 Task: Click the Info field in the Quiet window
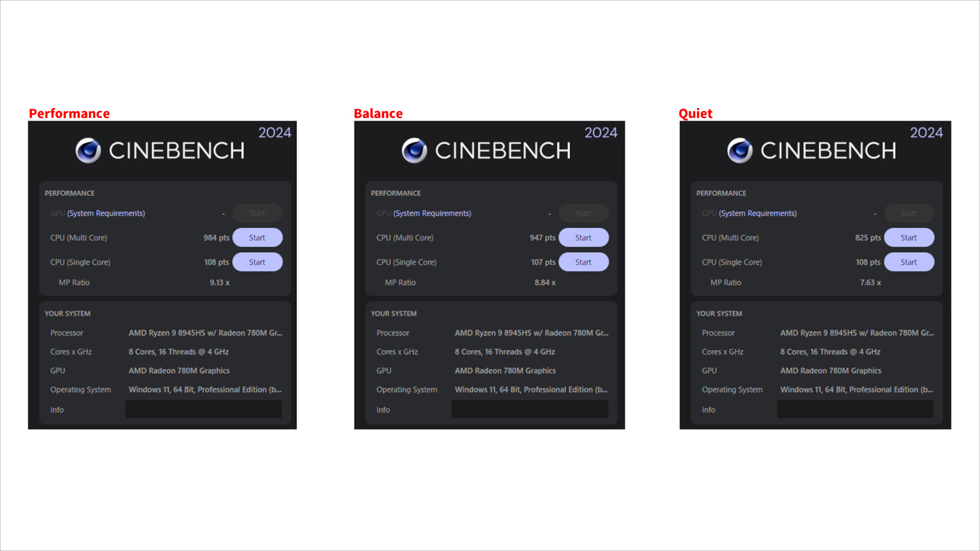855,409
